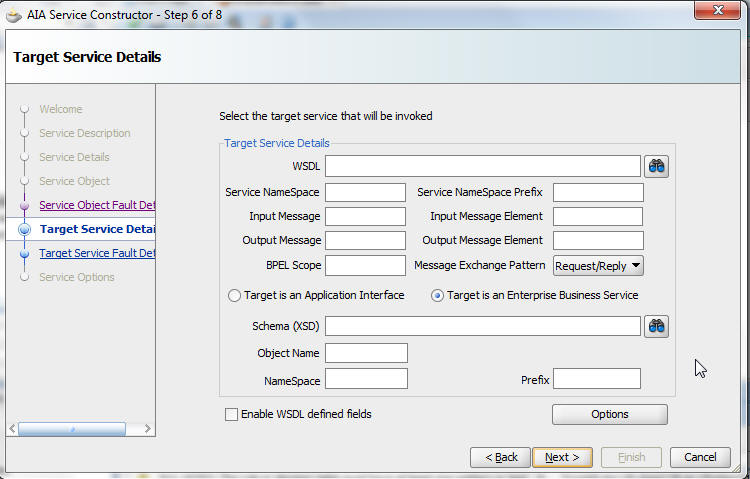
Task: Click the Service NameSpace Prefix field
Action: 598,192
